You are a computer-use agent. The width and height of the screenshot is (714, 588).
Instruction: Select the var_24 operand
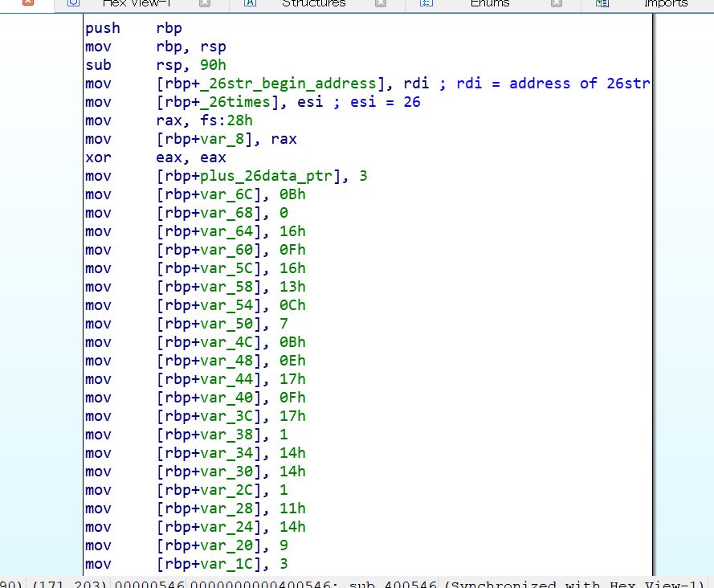pos(226,527)
